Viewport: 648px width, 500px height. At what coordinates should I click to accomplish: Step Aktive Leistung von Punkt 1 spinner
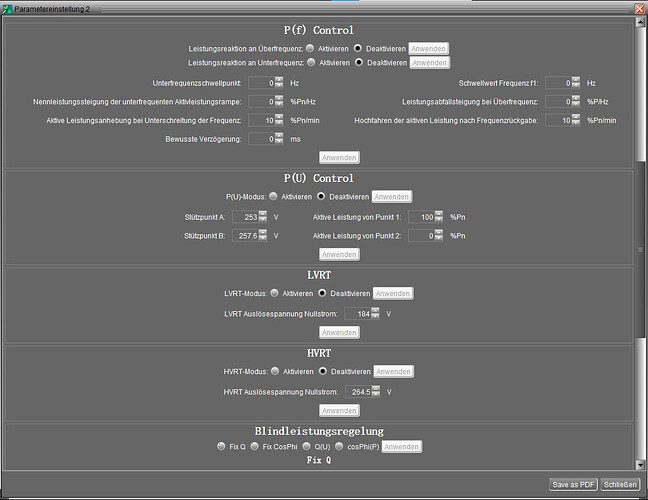tap(439, 217)
